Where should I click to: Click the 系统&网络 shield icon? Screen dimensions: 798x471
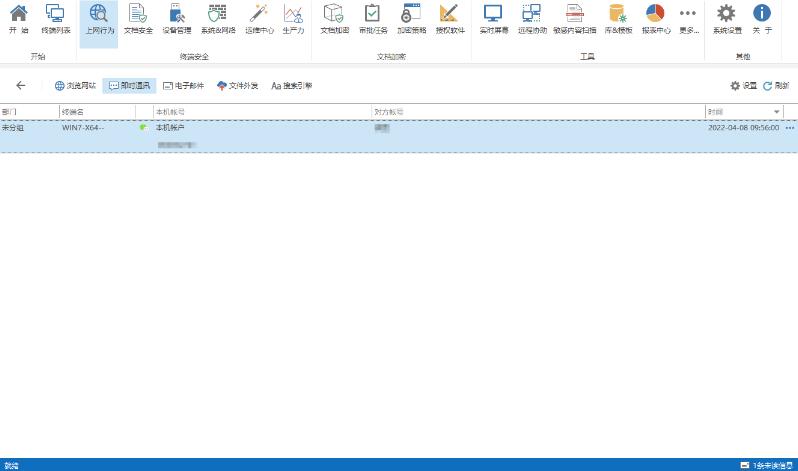217,19
